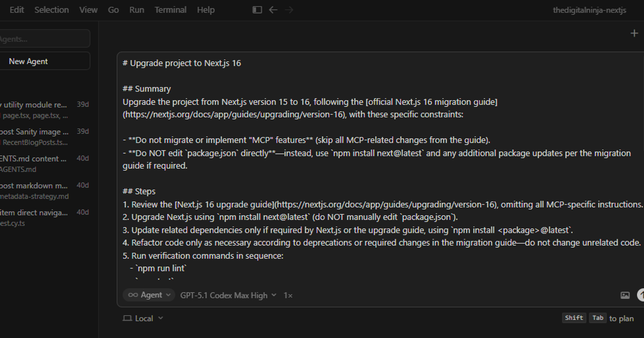Go forward with right arrow

(x=289, y=10)
